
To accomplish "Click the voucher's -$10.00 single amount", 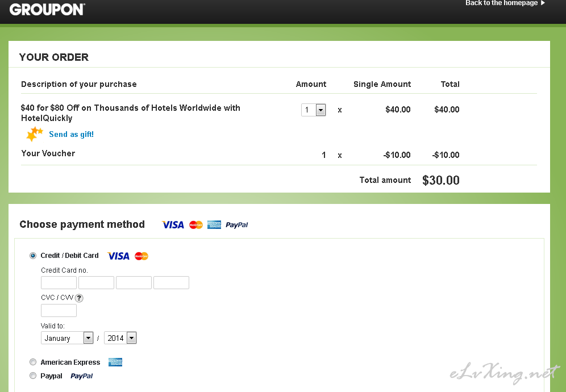I will (397, 155).
